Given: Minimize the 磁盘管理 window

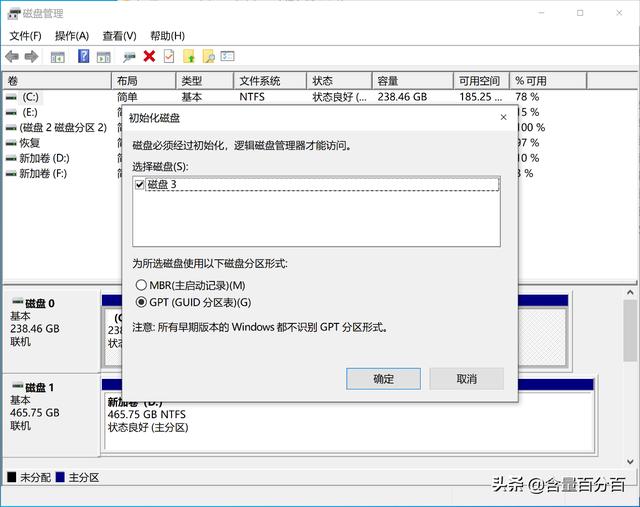Looking at the screenshot, I should point(541,13).
